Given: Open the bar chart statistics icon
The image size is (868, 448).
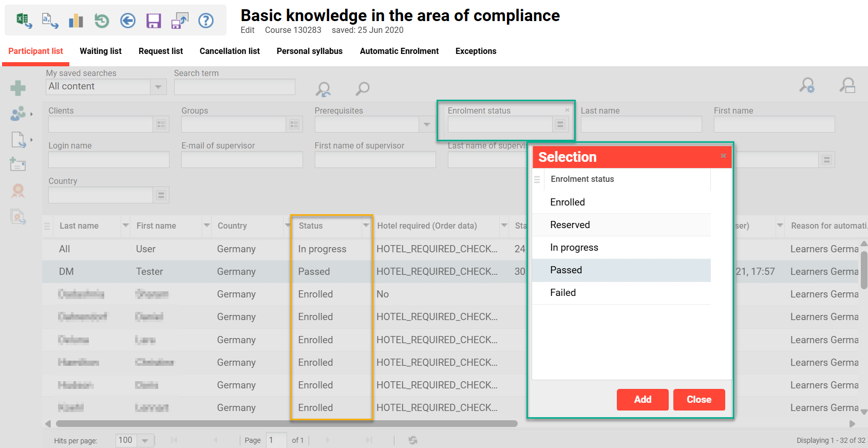Looking at the screenshot, I should (x=76, y=21).
